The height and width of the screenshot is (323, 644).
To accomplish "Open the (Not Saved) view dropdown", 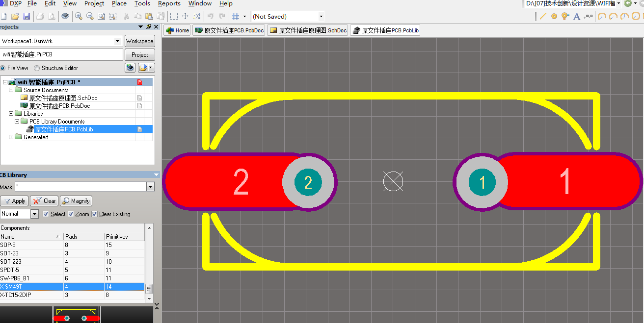I will (321, 16).
